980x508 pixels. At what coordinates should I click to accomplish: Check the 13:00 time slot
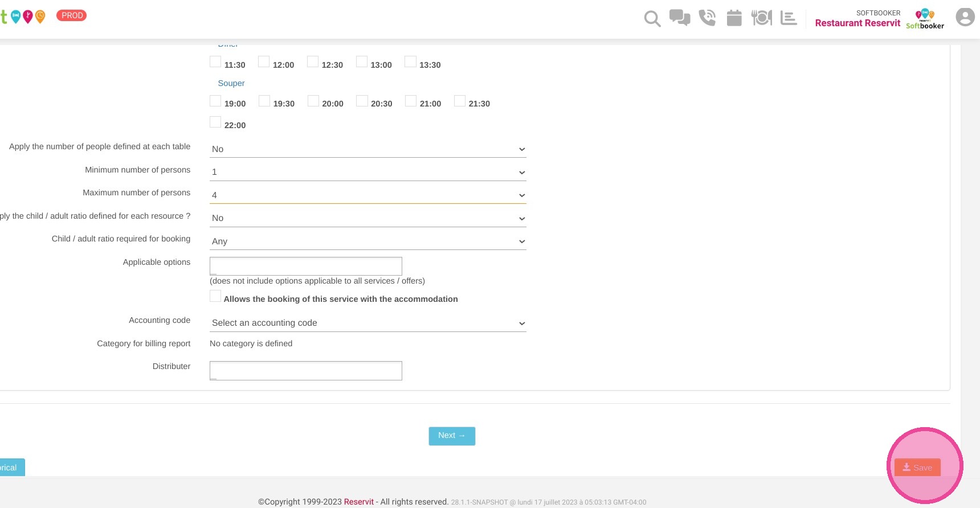pos(362,62)
